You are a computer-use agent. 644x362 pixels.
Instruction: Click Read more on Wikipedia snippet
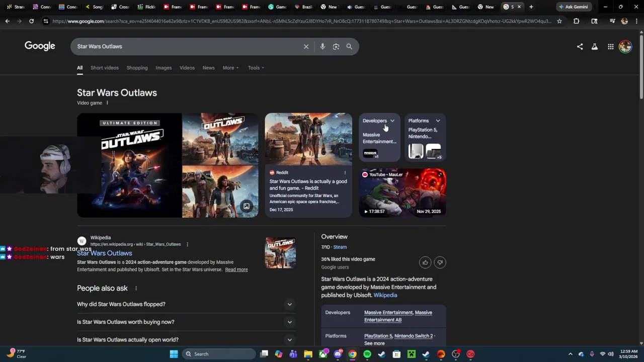[236, 269]
